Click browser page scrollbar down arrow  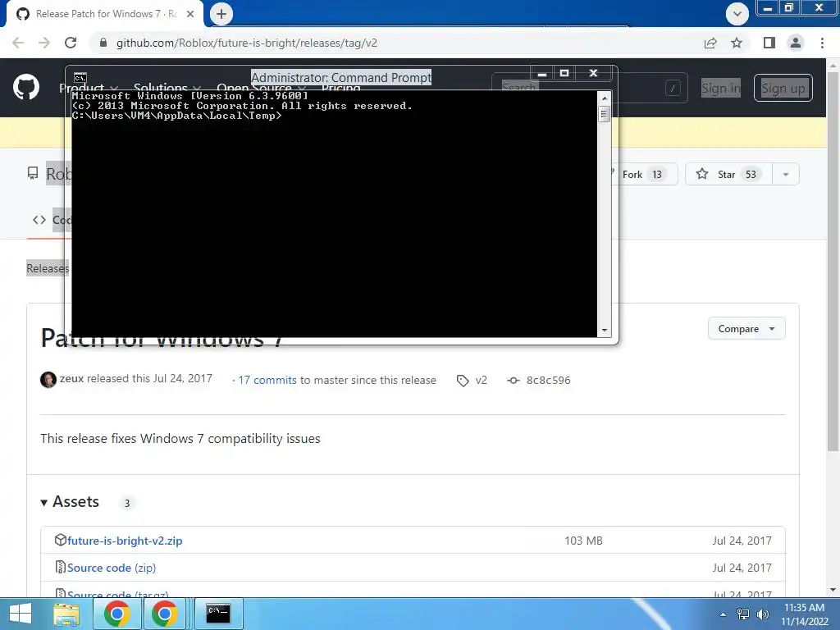pos(833,590)
